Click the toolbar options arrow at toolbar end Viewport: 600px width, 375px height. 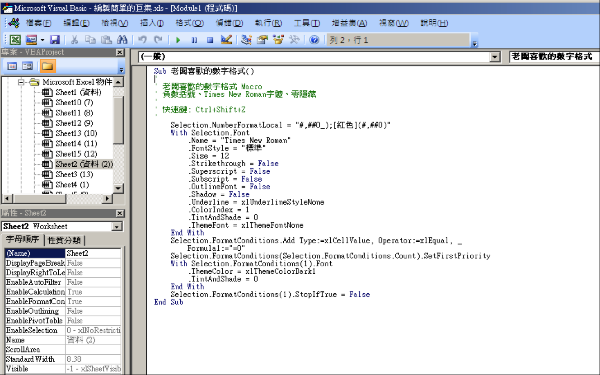pyautogui.click(x=474, y=43)
